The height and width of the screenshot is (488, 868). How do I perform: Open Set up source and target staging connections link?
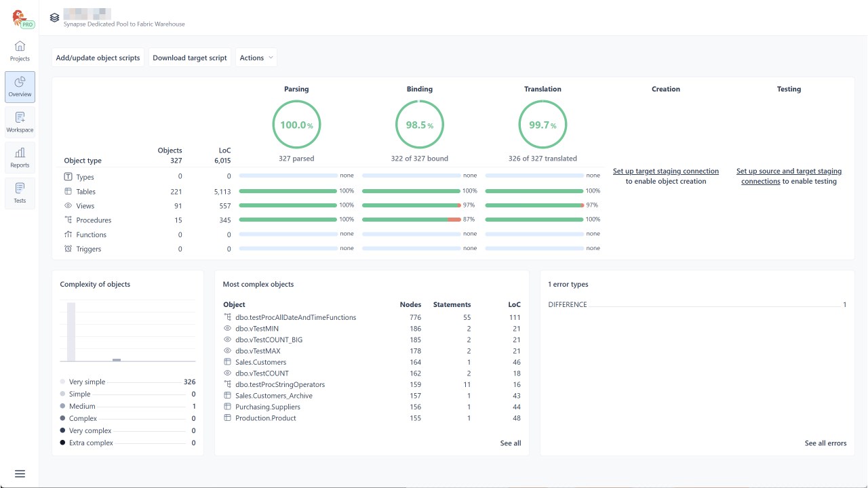click(789, 176)
